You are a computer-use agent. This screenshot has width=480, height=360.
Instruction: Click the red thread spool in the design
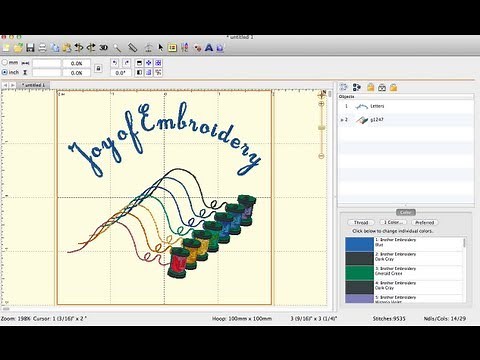click(178, 263)
